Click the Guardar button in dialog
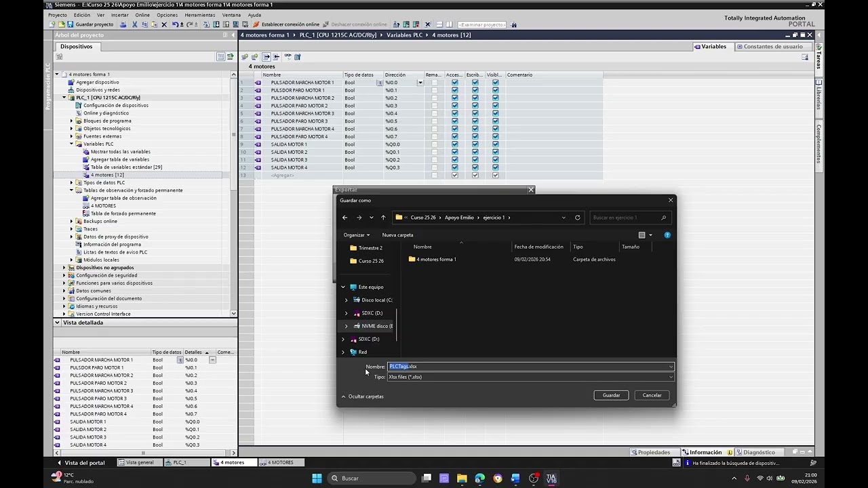The width and height of the screenshot is (868, 488). [x=611, y=395]
